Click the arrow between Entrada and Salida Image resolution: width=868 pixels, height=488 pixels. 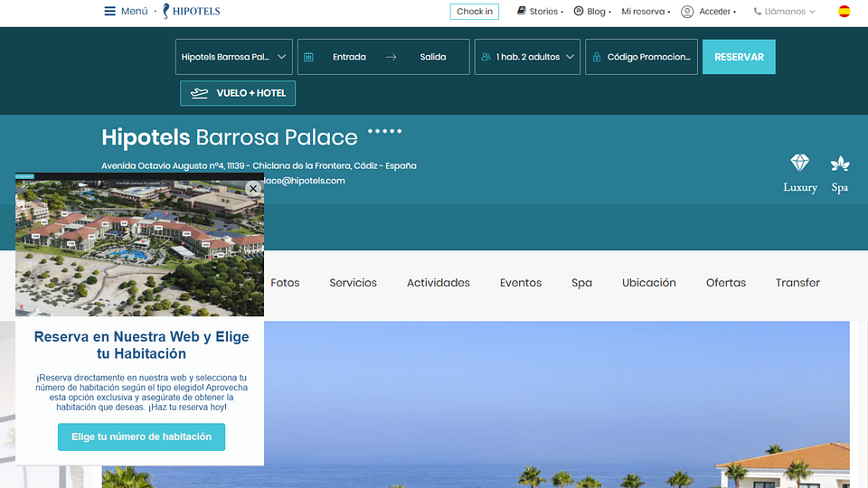point(391,57)
